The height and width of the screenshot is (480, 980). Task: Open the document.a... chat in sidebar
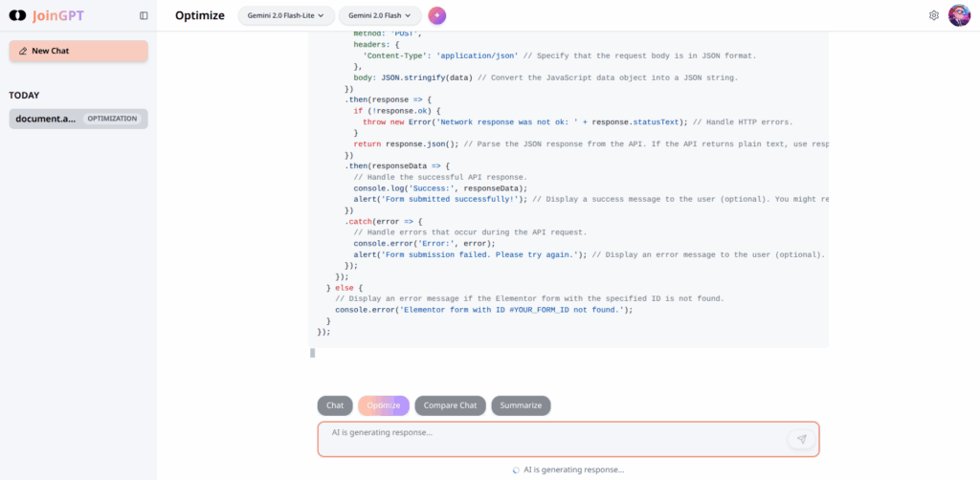point(45,119)
